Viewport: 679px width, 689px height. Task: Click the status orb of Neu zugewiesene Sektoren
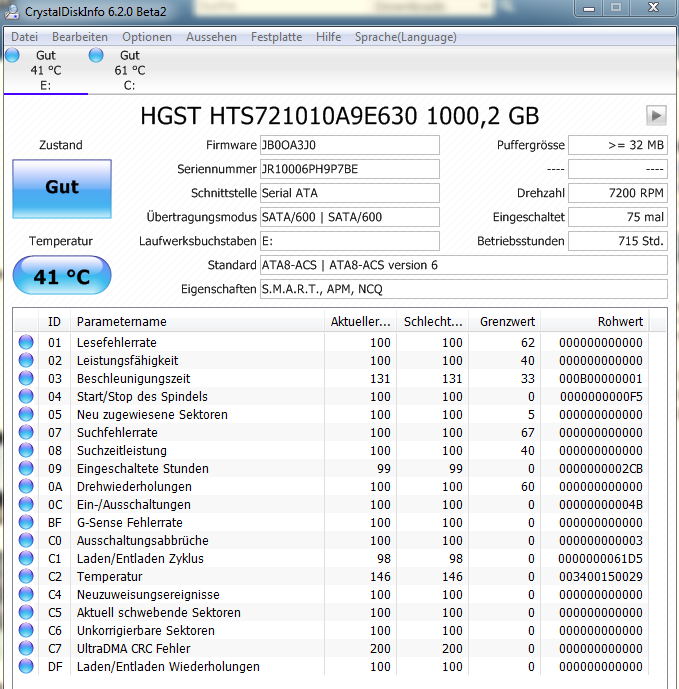point(26,414)
